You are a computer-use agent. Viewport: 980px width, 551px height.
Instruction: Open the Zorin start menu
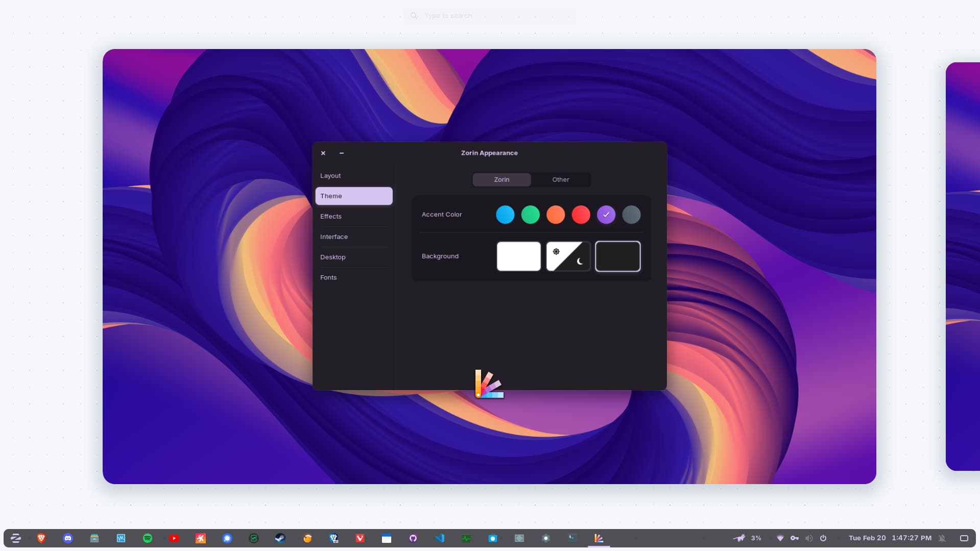point(15,538)
